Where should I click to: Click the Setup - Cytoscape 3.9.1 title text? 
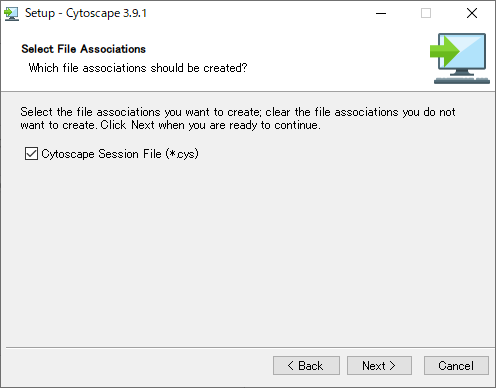point(86,13)
